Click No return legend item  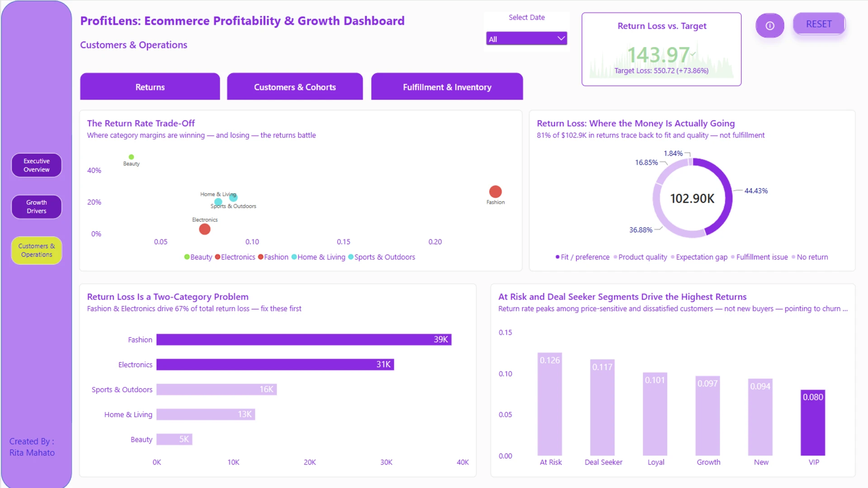click(810, 257)
